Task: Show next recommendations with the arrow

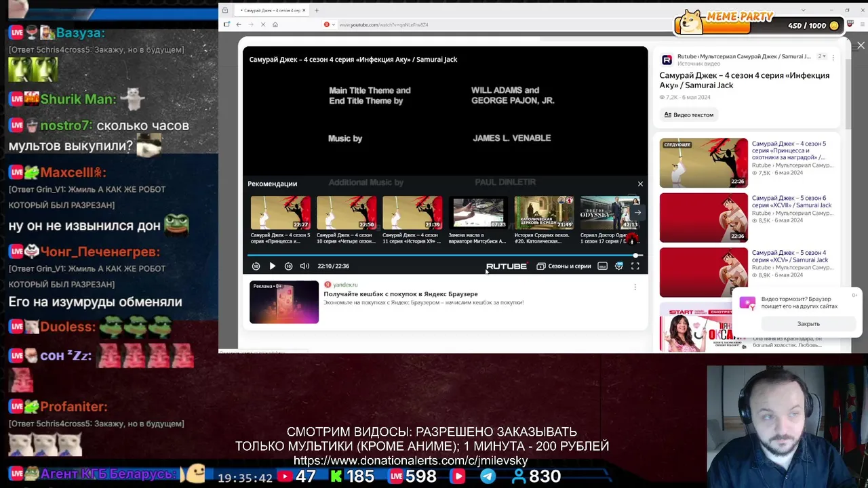Action: point(637,212)
